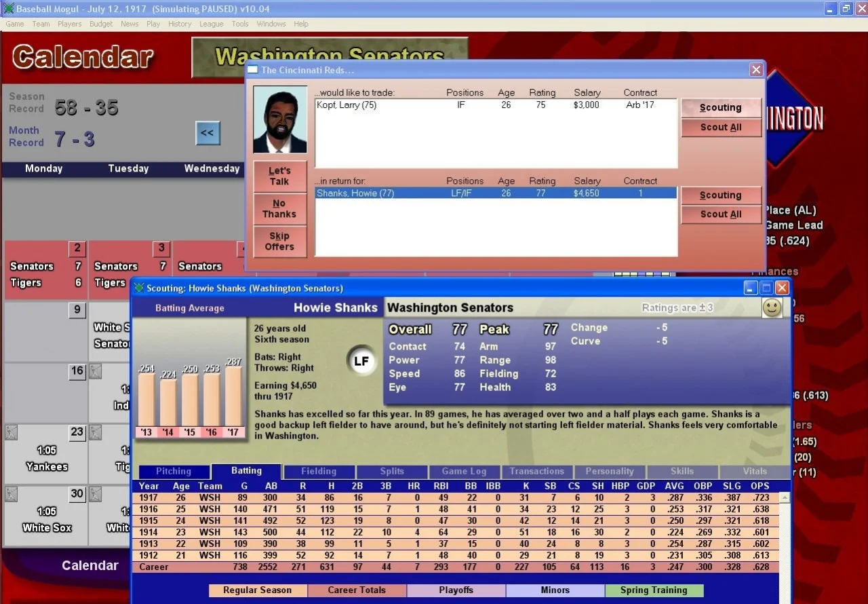Click the Cincinnati Reds dialog title icon
868x604 pixels.
tap(252, 70)
